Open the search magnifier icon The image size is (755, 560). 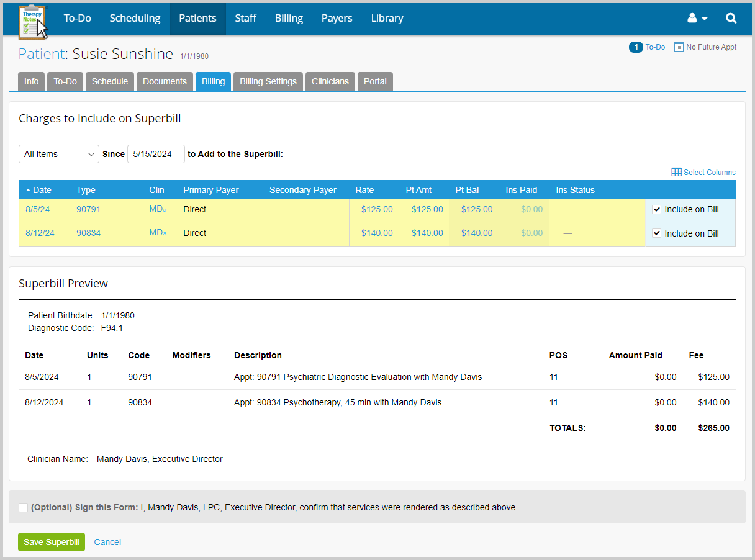[x=731, y=19]
